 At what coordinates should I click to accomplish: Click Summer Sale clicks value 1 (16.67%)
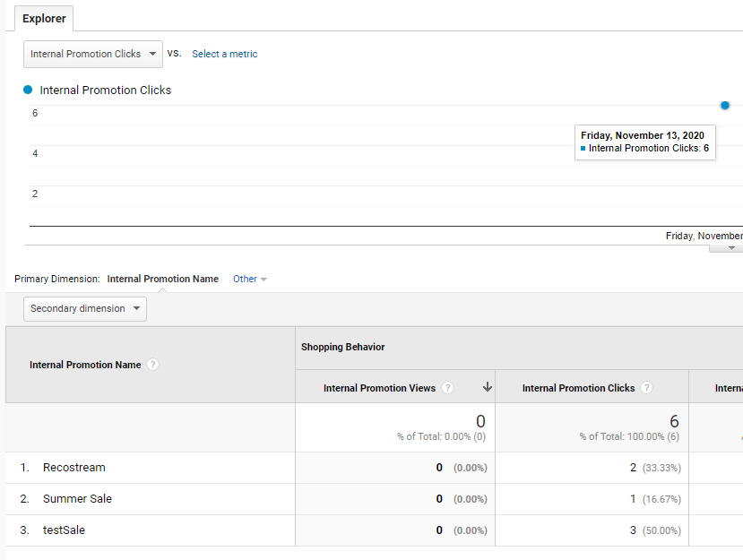[x=655, y=499]
